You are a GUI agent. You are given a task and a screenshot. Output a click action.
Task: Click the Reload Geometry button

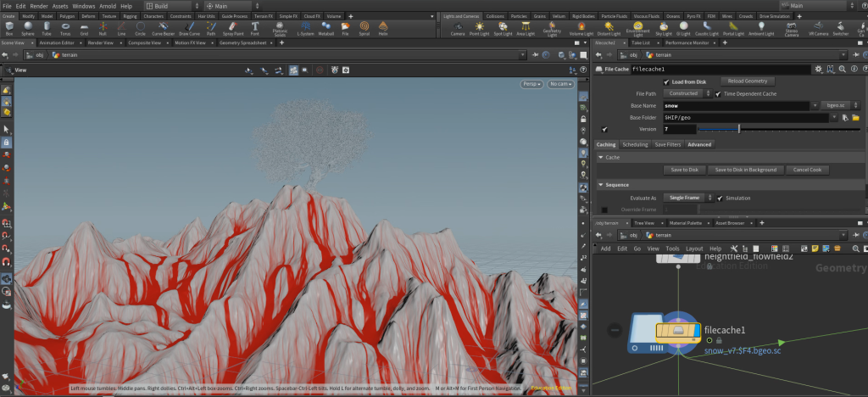point(748,81)
